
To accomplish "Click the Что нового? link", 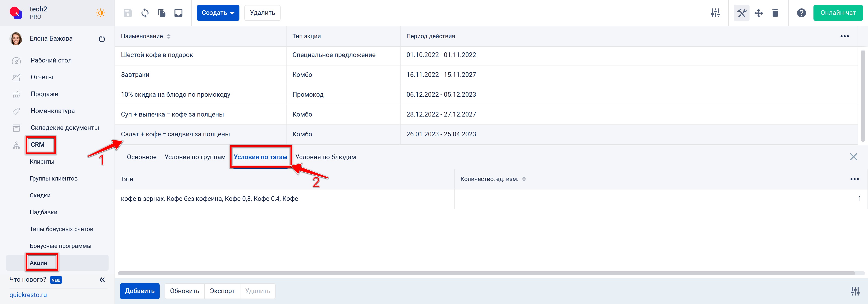I will (28, 280).
